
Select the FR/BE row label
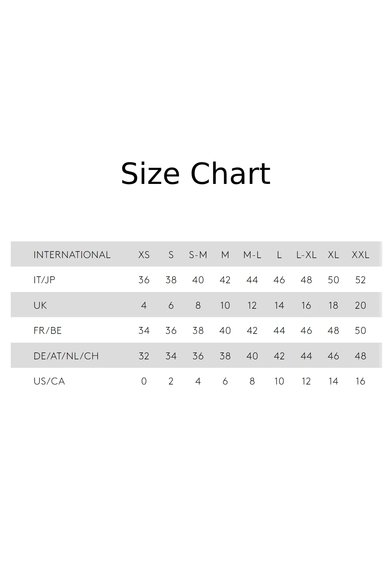click(48, 331)
